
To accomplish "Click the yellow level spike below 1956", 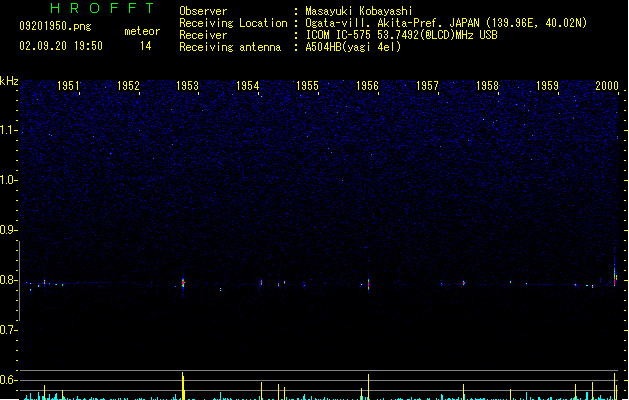I will pyautogui.click(x=368, y=387).
